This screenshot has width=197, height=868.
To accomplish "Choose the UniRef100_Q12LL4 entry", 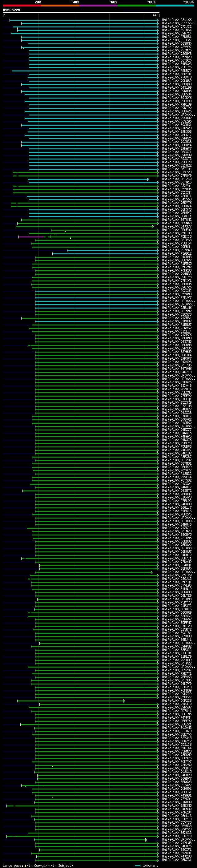I will [176, 331].
